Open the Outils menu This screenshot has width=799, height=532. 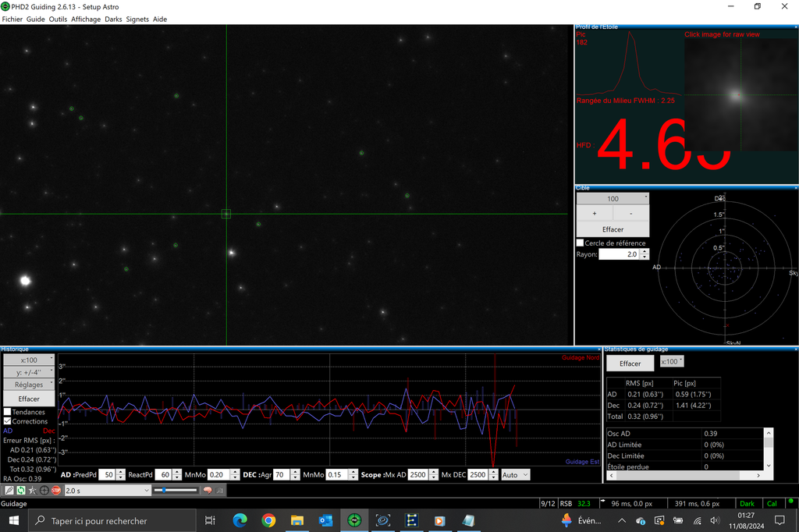pos(58,19)
